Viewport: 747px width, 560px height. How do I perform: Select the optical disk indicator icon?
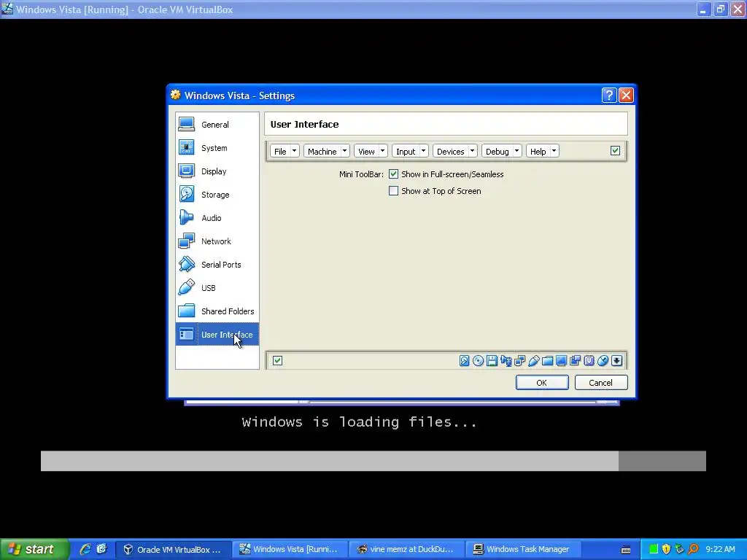pos(479,360)
